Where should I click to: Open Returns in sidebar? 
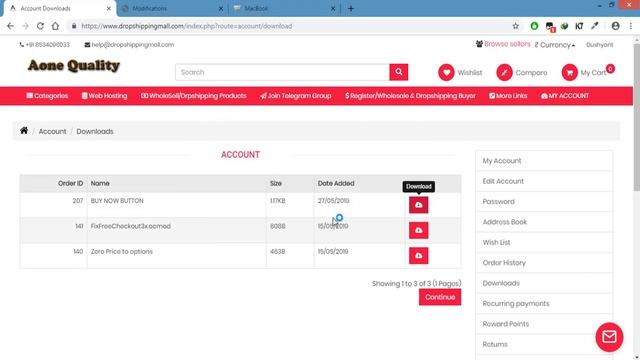[544, 344]
